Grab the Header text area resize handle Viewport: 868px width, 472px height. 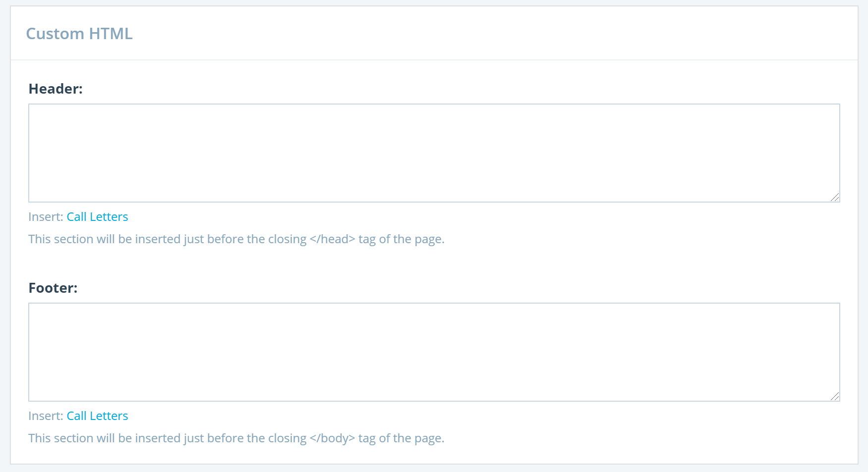pyautogui.click(x=835, y=197)
